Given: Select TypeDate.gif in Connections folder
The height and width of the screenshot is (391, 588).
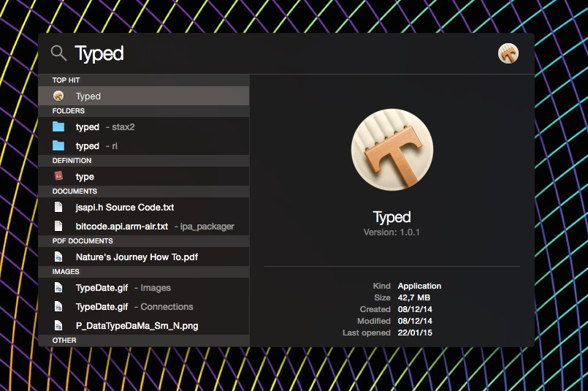Looking at the screenshot, I should 102,307.
